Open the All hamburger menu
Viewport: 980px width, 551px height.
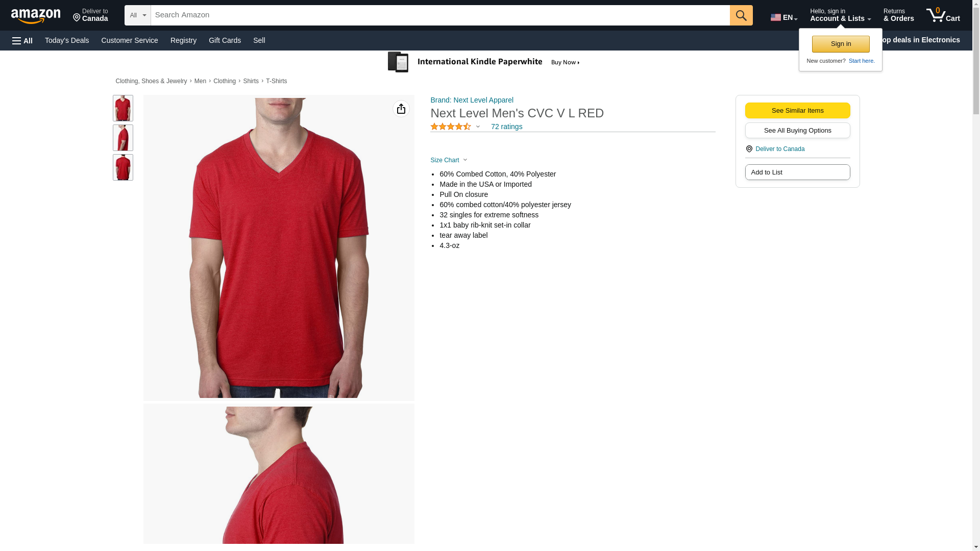pos(22,40)
